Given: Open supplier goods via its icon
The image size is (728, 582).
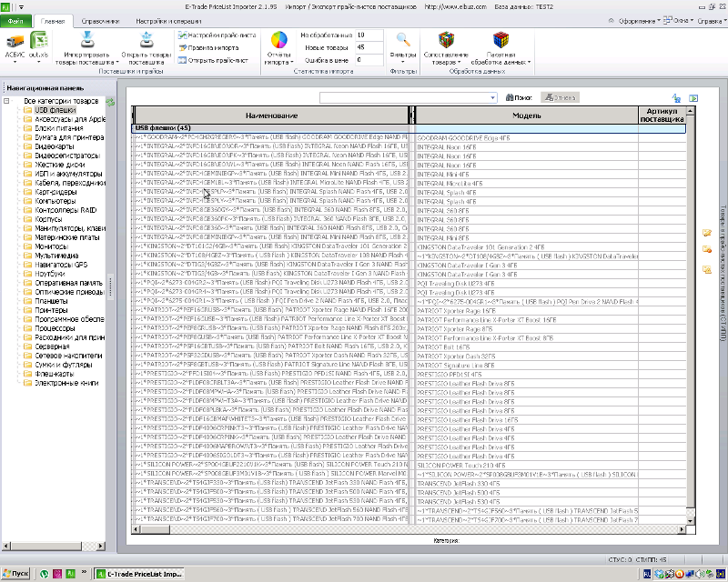Looking at the screenshot, I should pos(147,39).
